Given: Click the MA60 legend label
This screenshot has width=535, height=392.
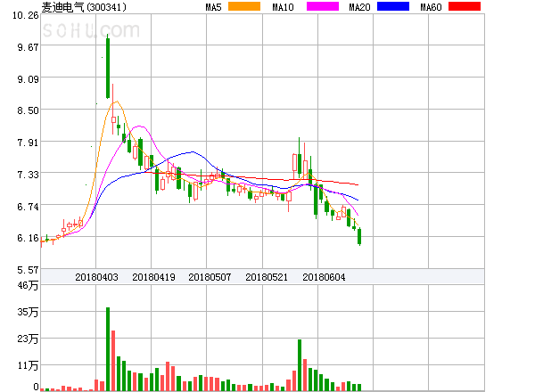Looking at the screenshot, I should tap(431, 7).
